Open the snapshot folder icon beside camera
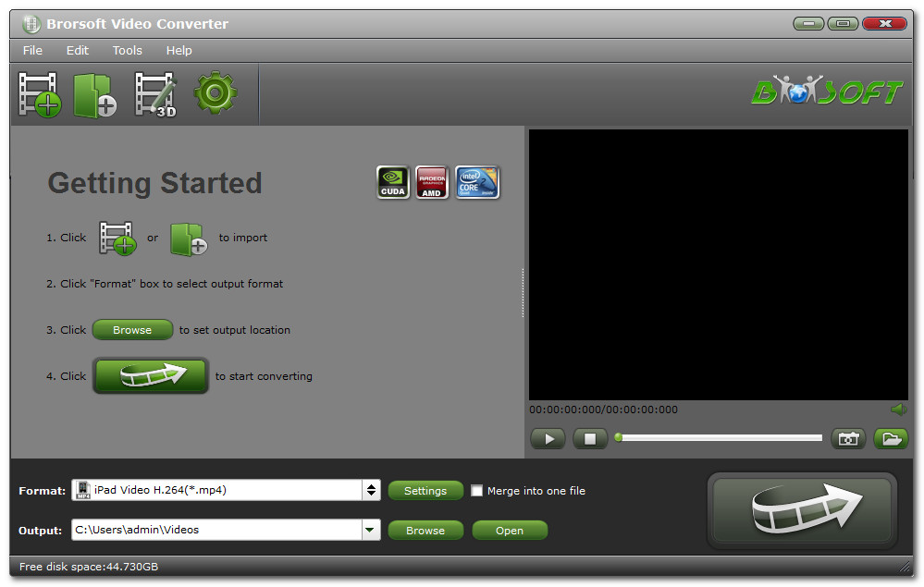This screenshot has width=924, height=587. [x=891, y=438]
